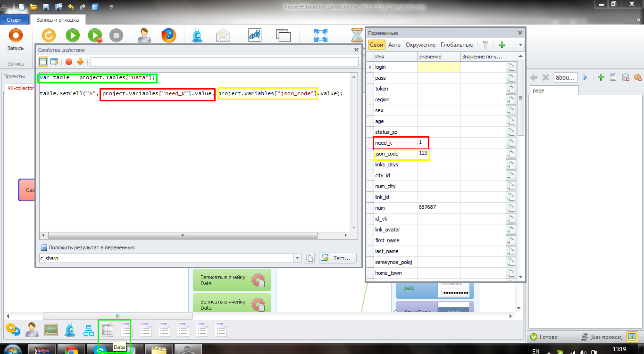
Task: Click the Data table icon in bottom bar
Action: pyautogui.click(x=108, y=329)
